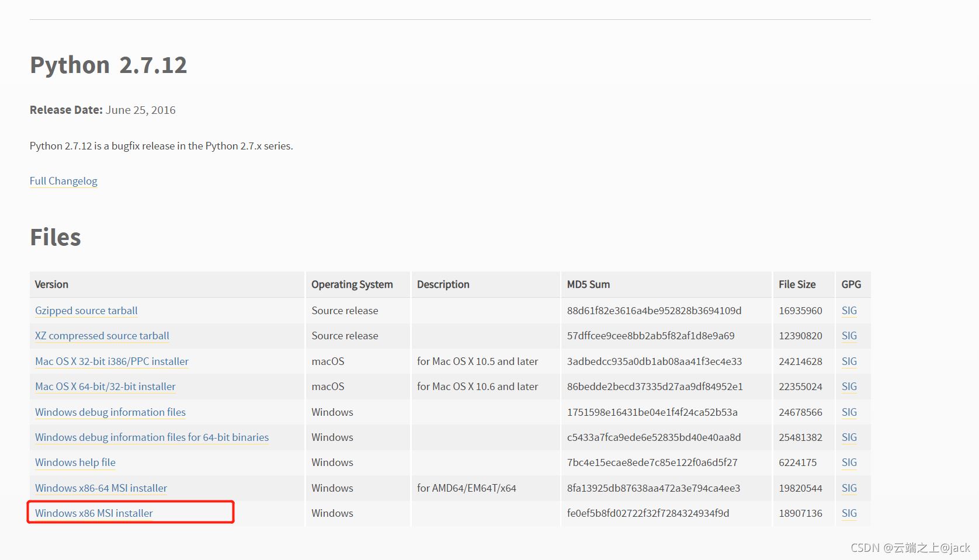
Task: Open SIG for 64-bit binaries debug files
Action: click(x=849, y=437)
